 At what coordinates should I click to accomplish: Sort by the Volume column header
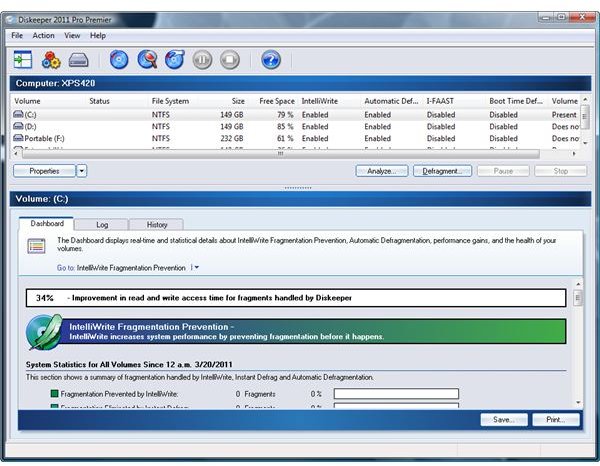[x=27, y=101]
